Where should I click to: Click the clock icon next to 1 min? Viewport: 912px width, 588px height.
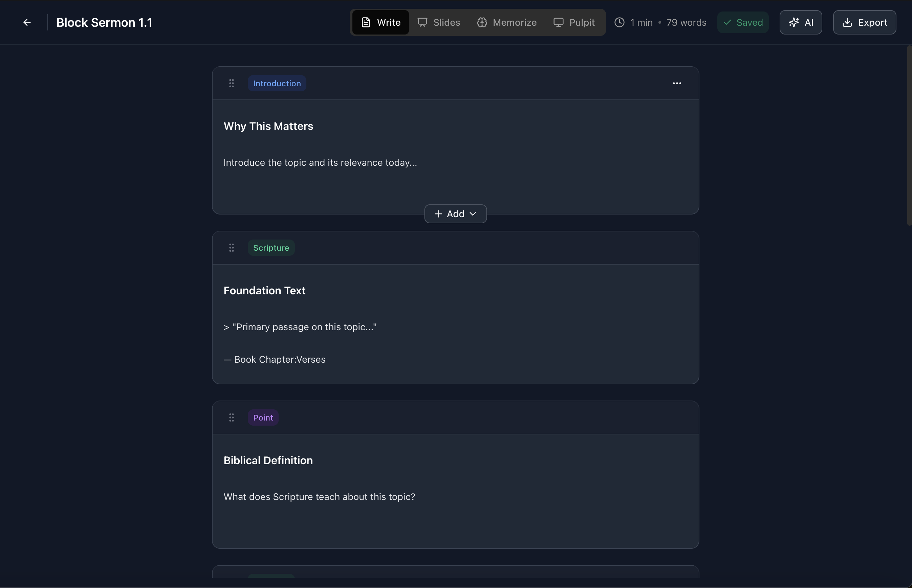click(x=619, y=22)
